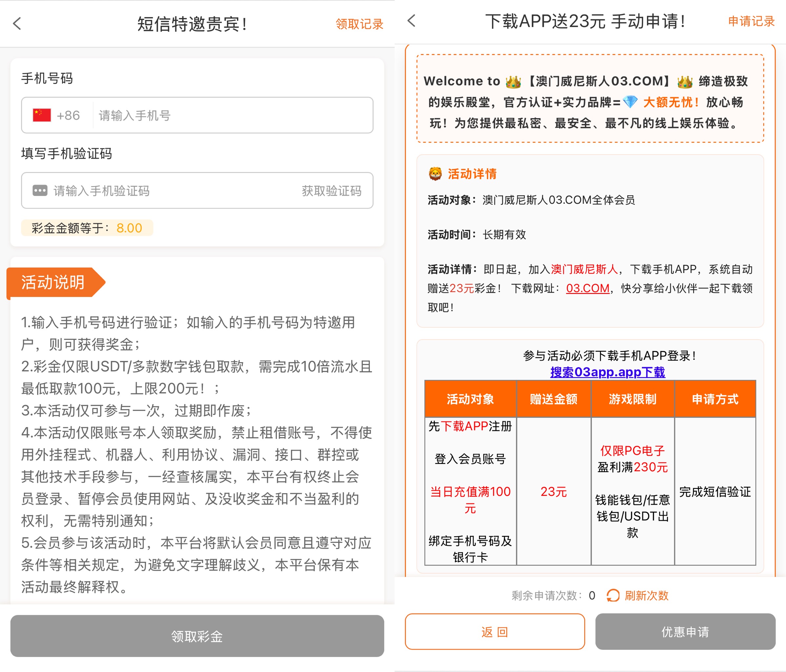The height and width of the screenshot is (672, 786).
Task: Click the 活动对象 full members line
Action: tap(531, 200)
